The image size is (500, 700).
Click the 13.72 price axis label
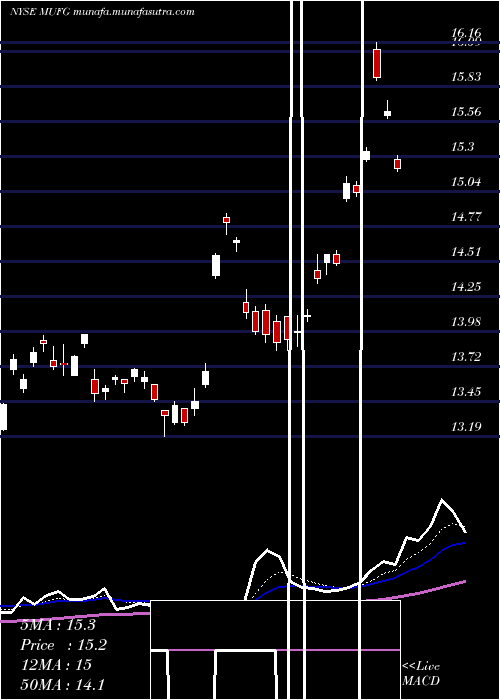pos(466,356)
